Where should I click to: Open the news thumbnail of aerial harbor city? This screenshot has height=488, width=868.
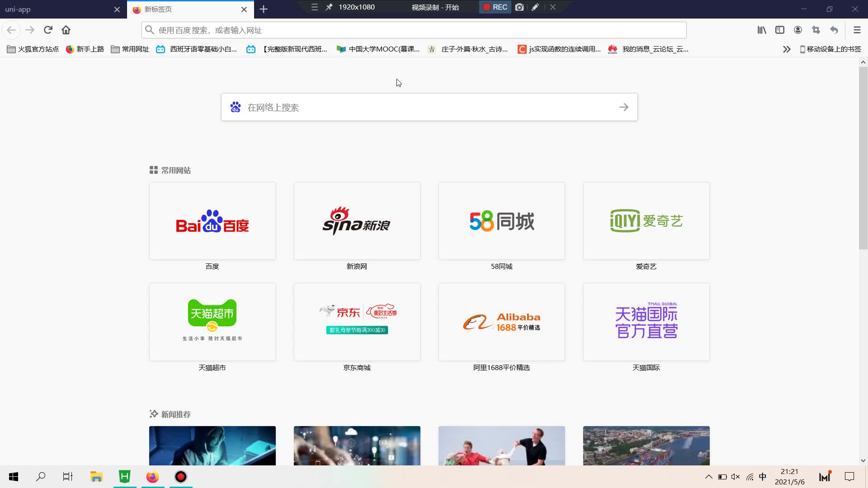[x=646, y=446]
